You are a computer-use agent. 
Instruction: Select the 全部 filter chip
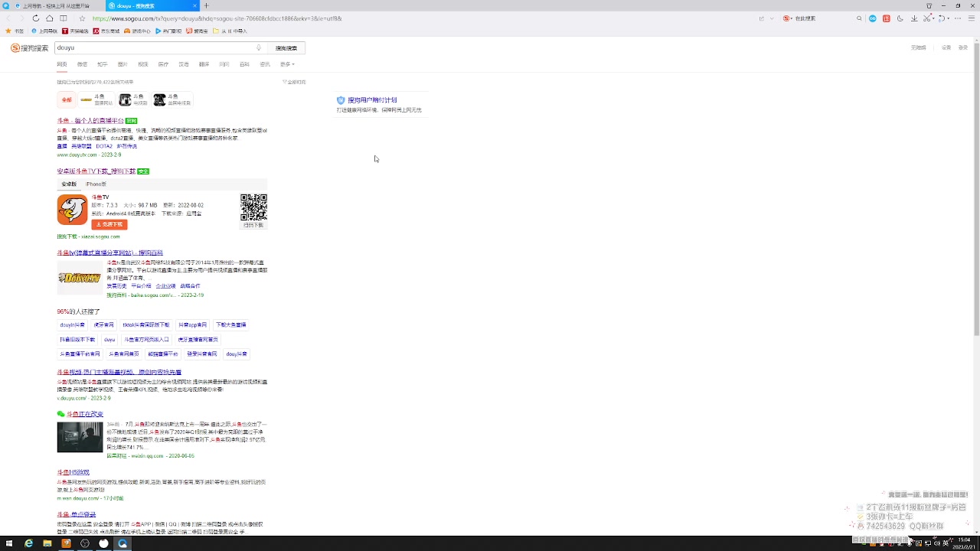point(67,99)
